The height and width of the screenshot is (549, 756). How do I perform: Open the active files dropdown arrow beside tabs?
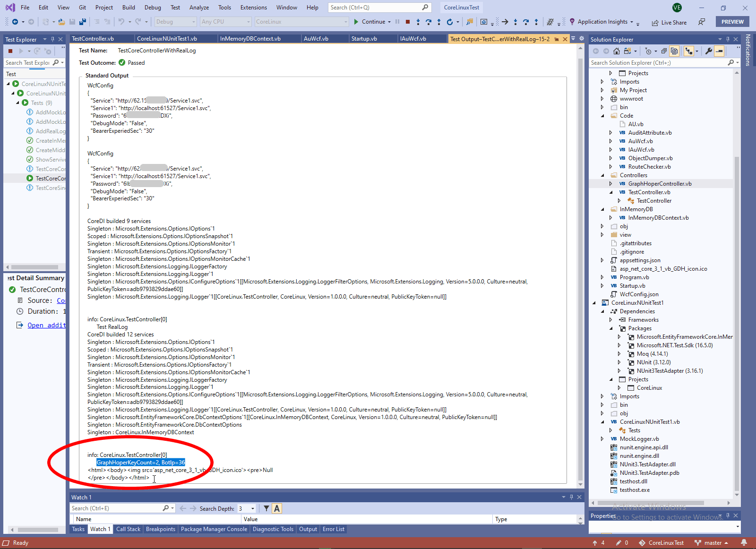tap(573, 39)
